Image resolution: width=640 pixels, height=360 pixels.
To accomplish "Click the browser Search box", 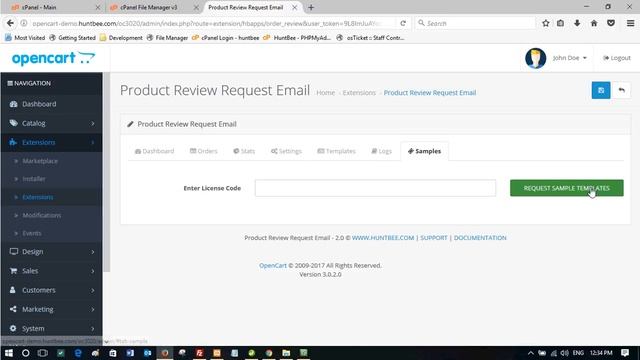I will point(475,23).
